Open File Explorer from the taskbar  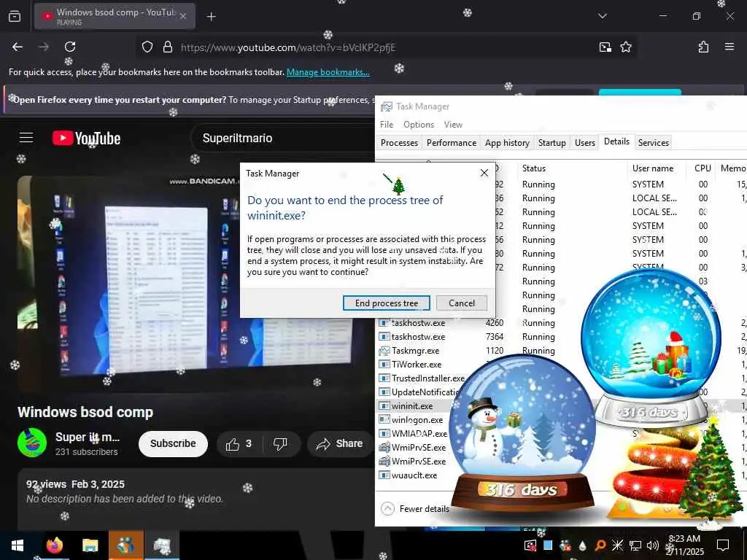point(90,545)
